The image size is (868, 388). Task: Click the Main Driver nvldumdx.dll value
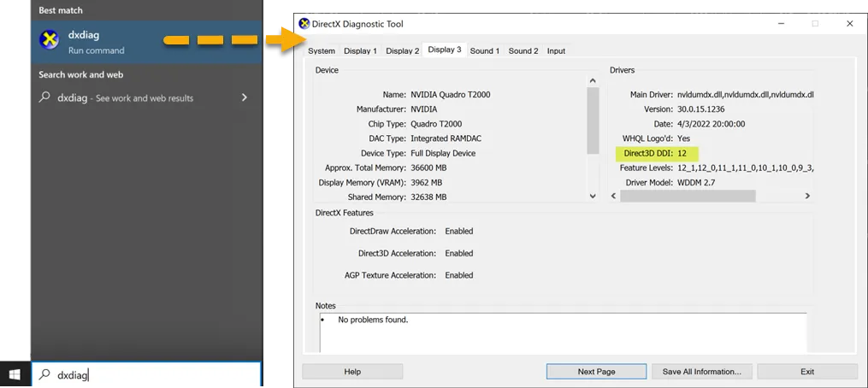pyautogui.click(x=745, y=95)
